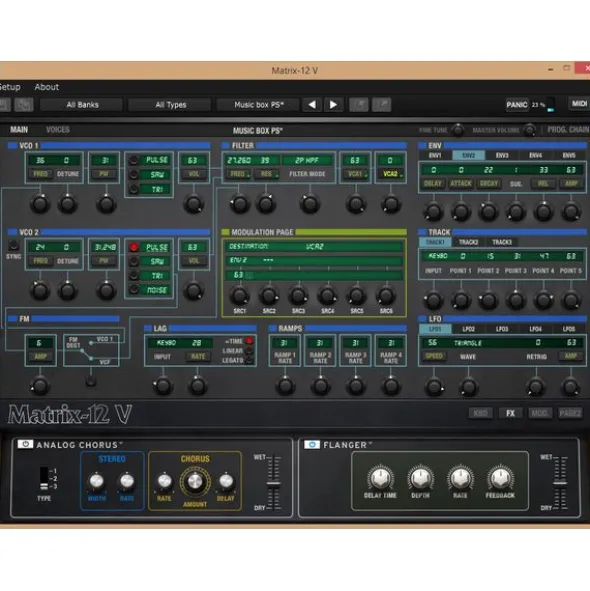Open the LFO wave TRIANGLE selector
Viewport: 590px width, 591px height.
[x=467, y=343]
